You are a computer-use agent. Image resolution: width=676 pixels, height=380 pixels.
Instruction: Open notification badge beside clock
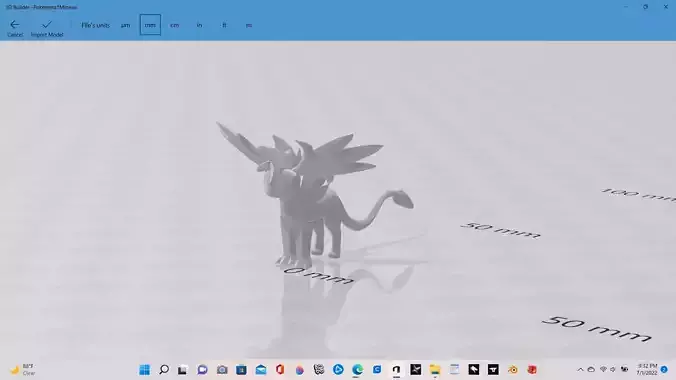(664, 370)
